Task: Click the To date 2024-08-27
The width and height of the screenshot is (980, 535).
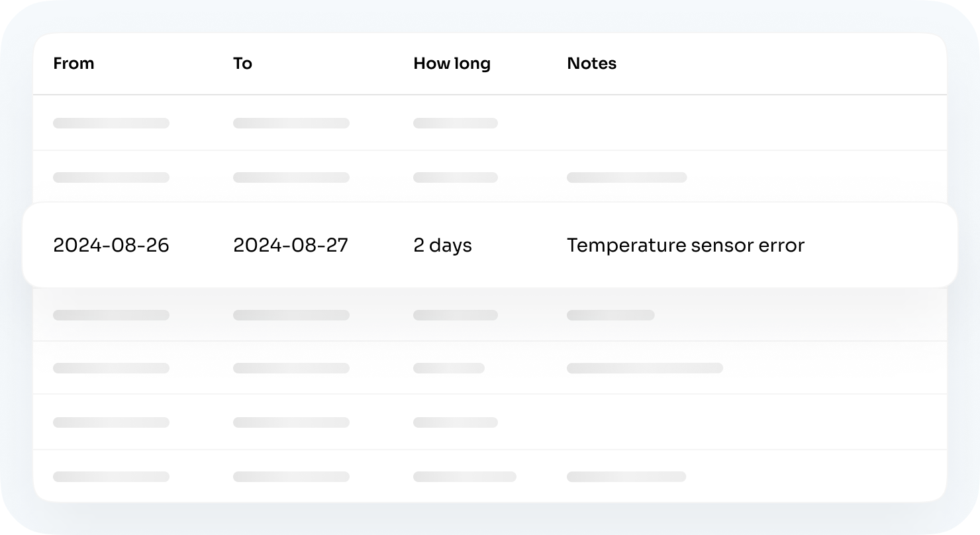Action: (291, 245)
